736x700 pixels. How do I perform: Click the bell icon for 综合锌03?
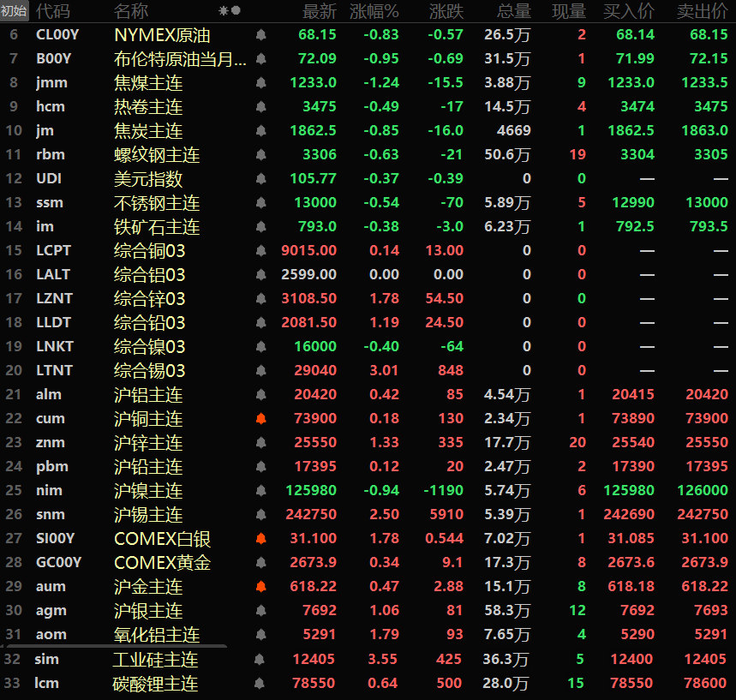[x=261, y=298]
